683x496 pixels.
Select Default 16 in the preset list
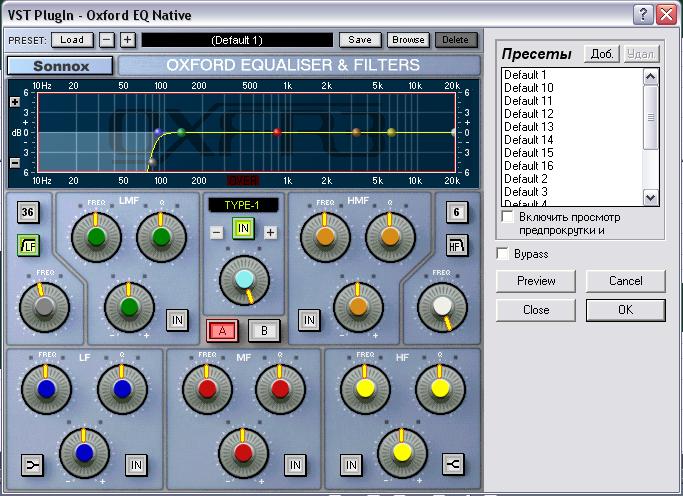point(572,166)
